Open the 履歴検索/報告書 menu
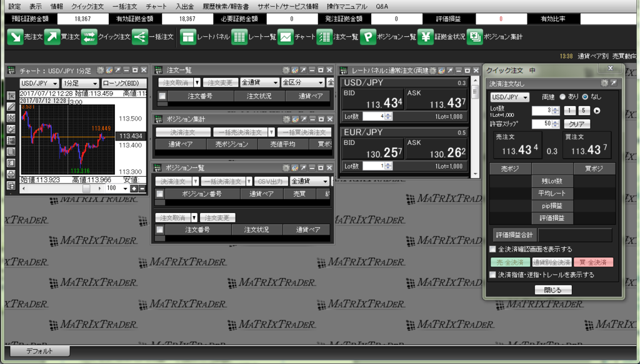640x364 pixels. pos(226,6)
